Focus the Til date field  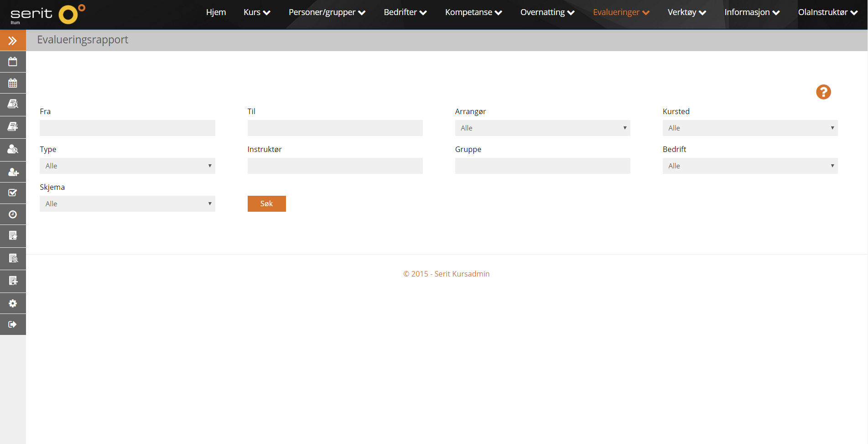click(x=335, y=128)
